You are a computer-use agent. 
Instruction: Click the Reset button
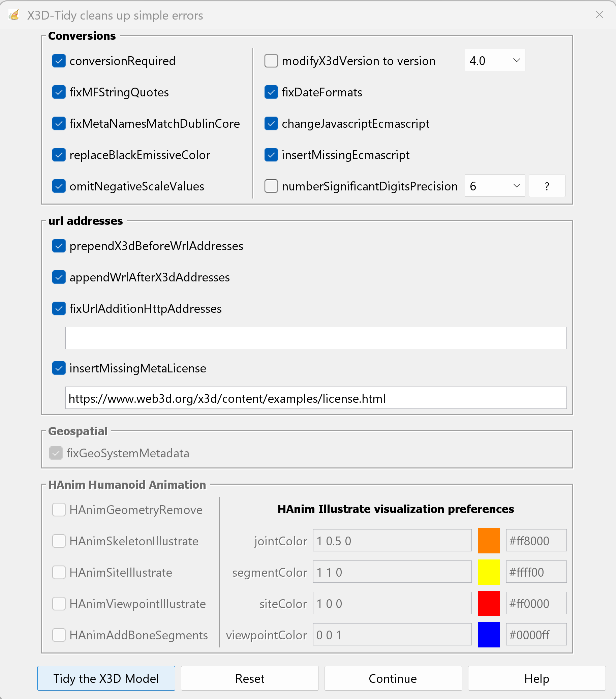tap(250, 678)
